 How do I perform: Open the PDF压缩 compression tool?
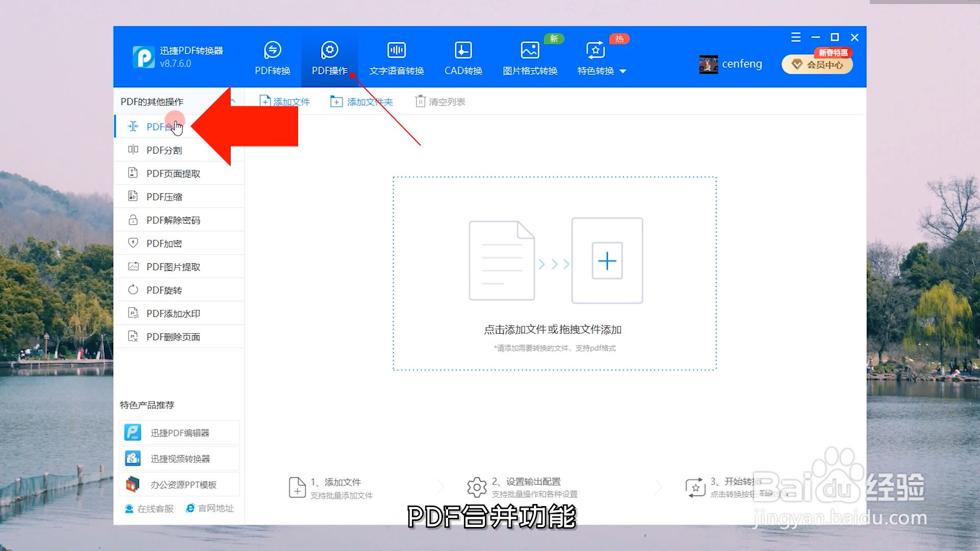pyautogui.click(x=164, y=196)
